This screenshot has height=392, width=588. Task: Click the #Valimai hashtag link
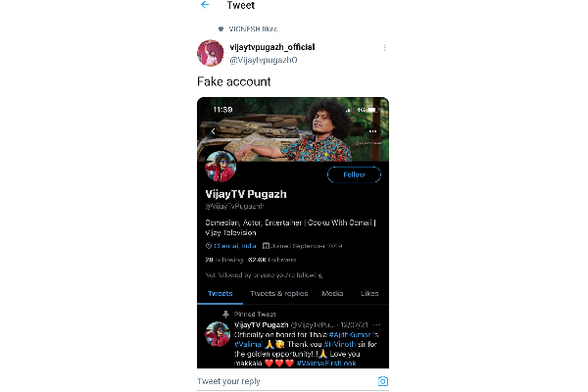click(249, 344)
